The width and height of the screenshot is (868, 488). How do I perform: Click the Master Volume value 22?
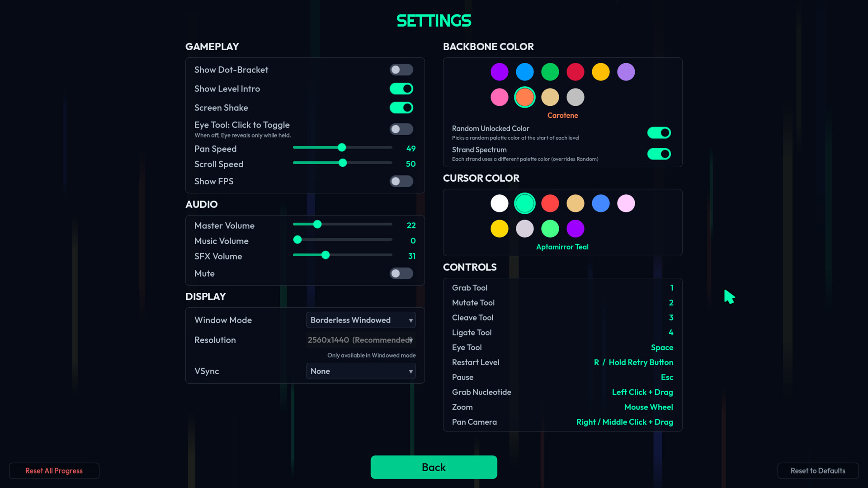[x=411, y=225]
